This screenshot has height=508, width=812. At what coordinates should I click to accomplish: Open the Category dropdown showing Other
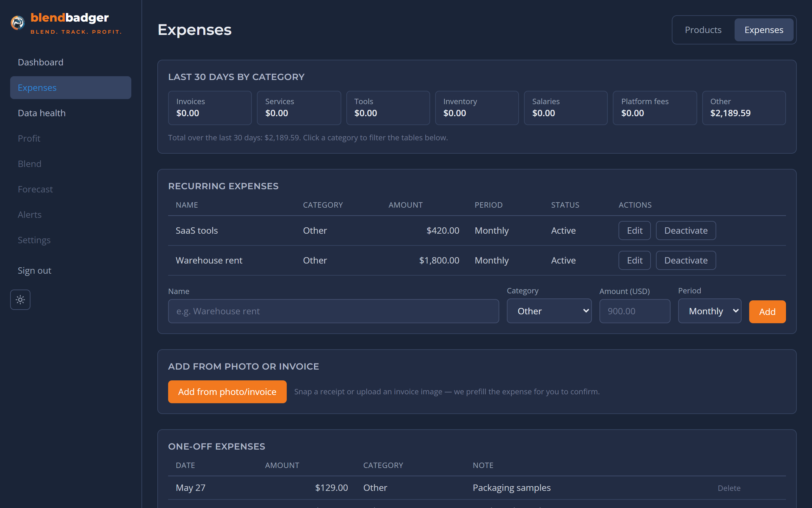pyautogui.click(x=549, y=311)
